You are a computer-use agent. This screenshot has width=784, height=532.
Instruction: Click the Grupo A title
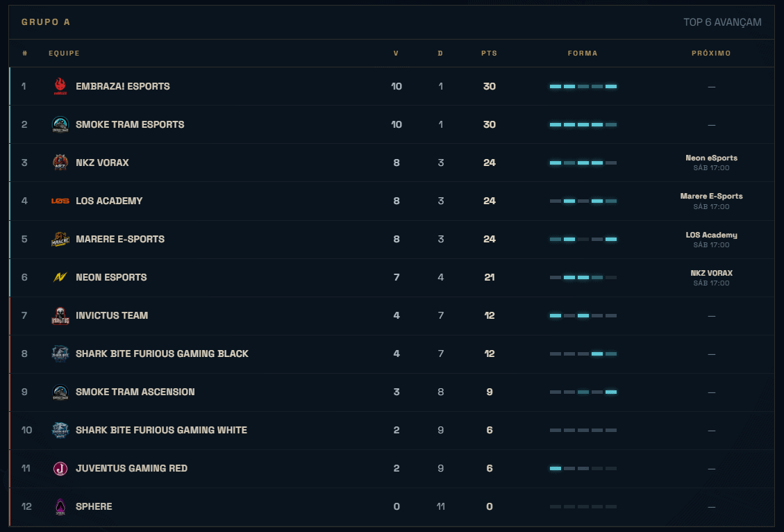click(x=46, y=22)
